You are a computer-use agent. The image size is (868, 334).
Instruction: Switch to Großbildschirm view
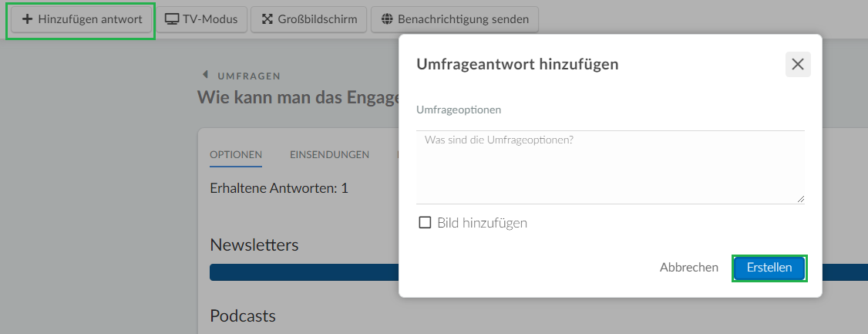[309, 19]
